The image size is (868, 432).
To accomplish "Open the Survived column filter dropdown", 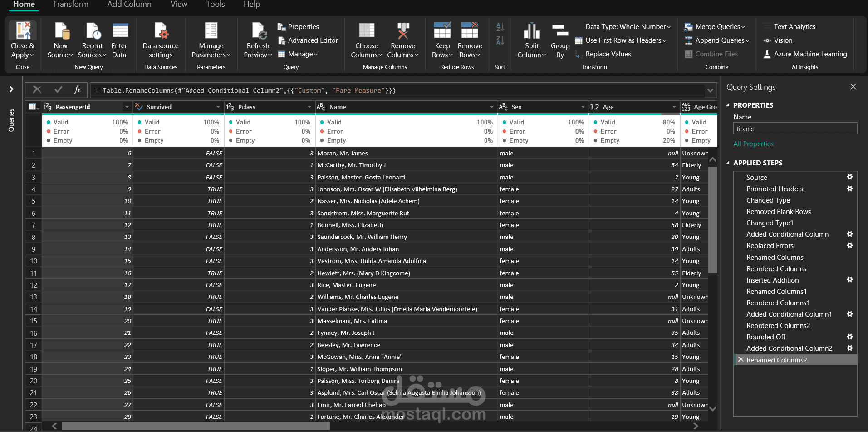I will click(218, 107).
